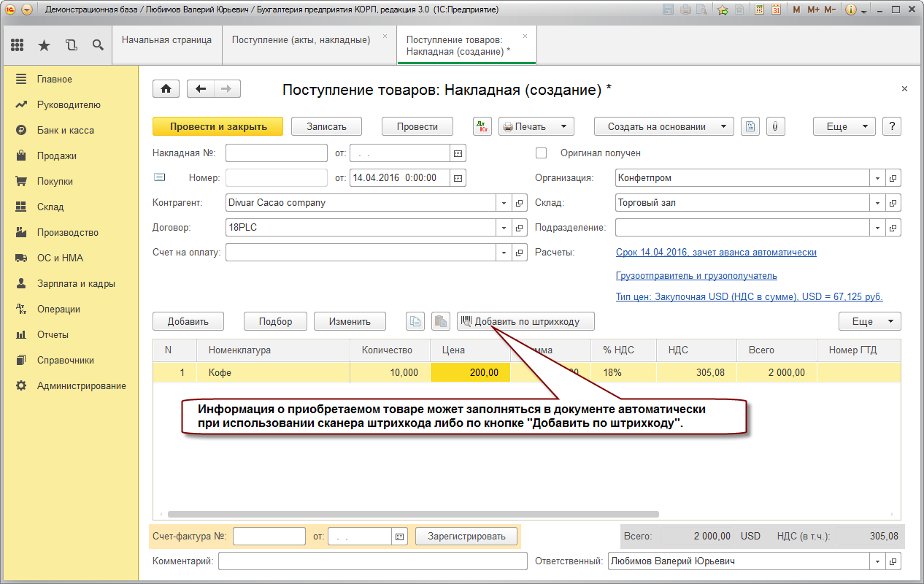Open attached files paperclip icon
The height and width of the screenshot is (584, 924).
(x=775, y=126)
